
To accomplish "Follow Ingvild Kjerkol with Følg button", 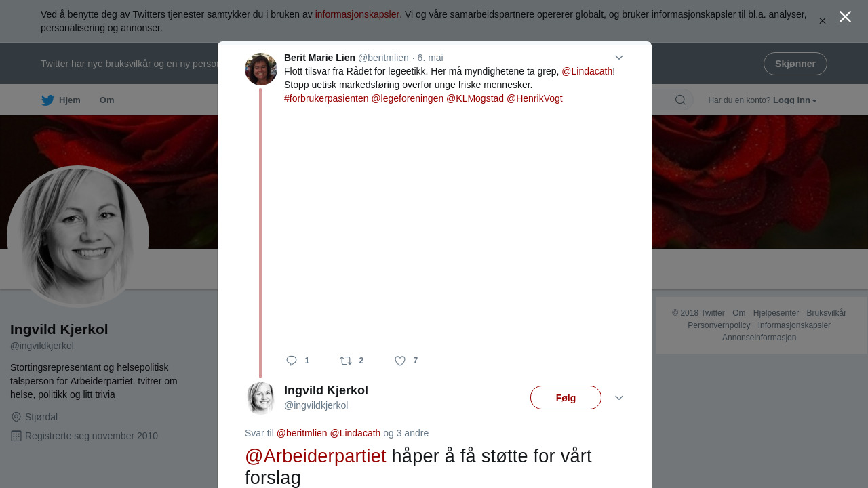I will (566, 398).
